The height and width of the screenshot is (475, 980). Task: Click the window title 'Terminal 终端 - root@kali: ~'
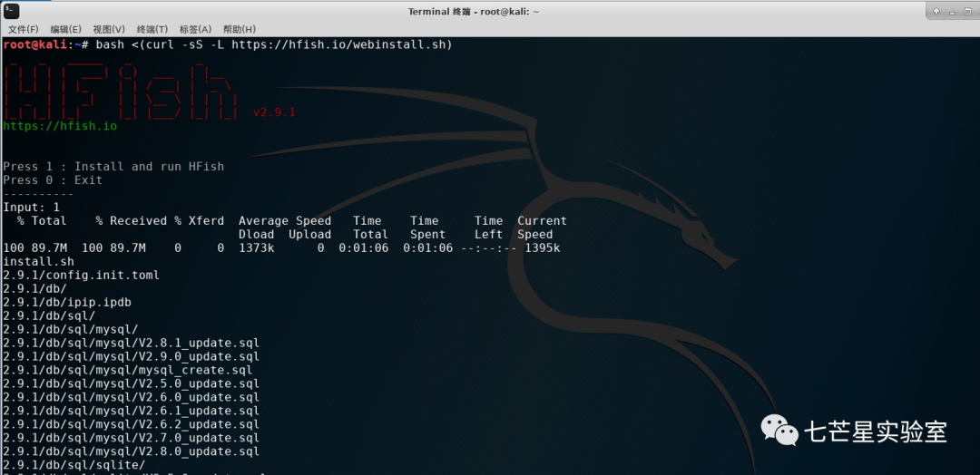[x=474, y=11]
